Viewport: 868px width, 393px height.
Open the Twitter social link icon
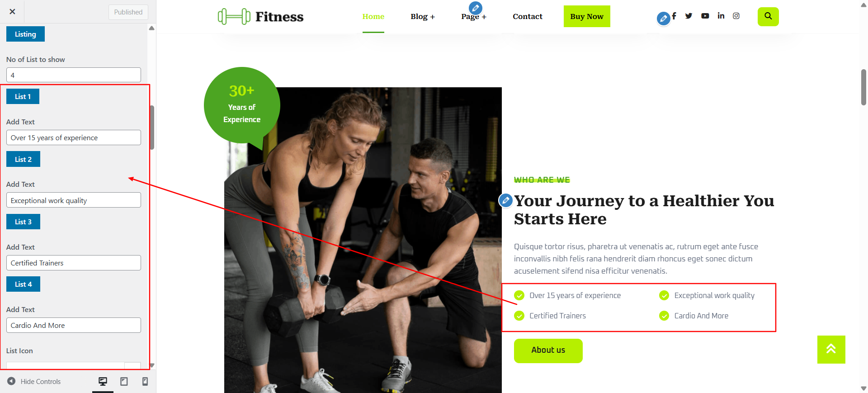[x=689, y=16]
